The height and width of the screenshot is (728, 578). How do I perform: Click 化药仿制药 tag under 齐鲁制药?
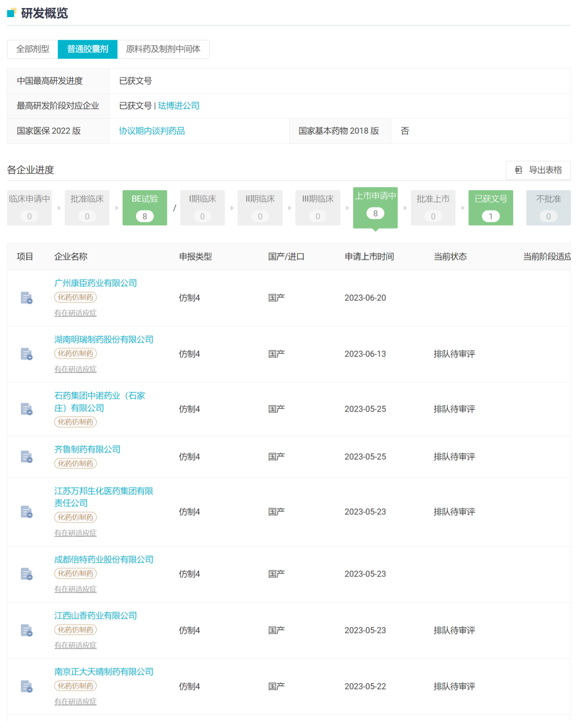coord(75,464)
